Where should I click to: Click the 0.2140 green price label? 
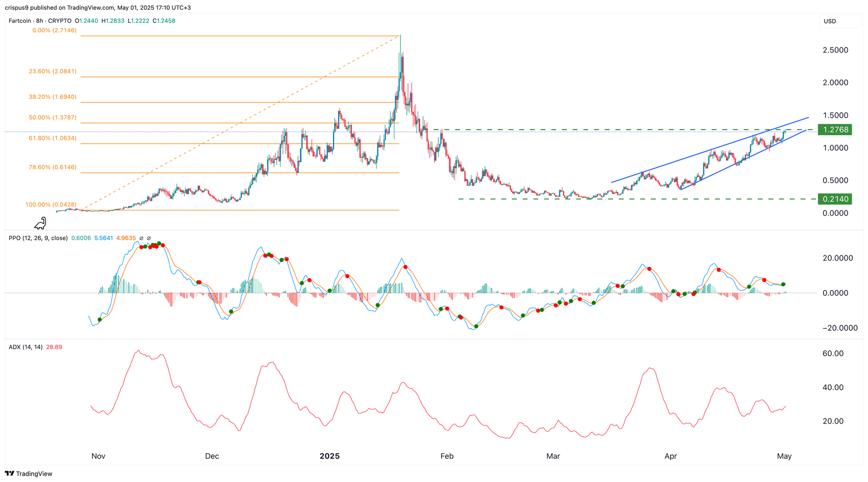click(835, 199)
